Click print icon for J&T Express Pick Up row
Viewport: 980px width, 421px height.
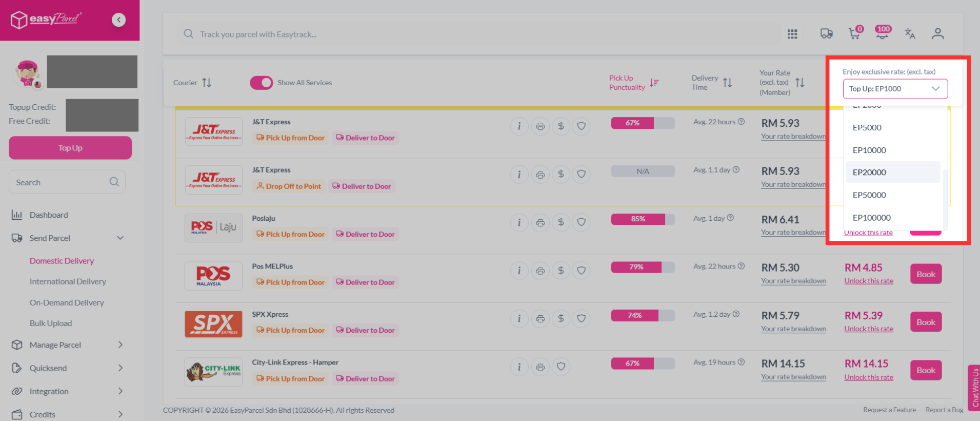tap(540, 126)
